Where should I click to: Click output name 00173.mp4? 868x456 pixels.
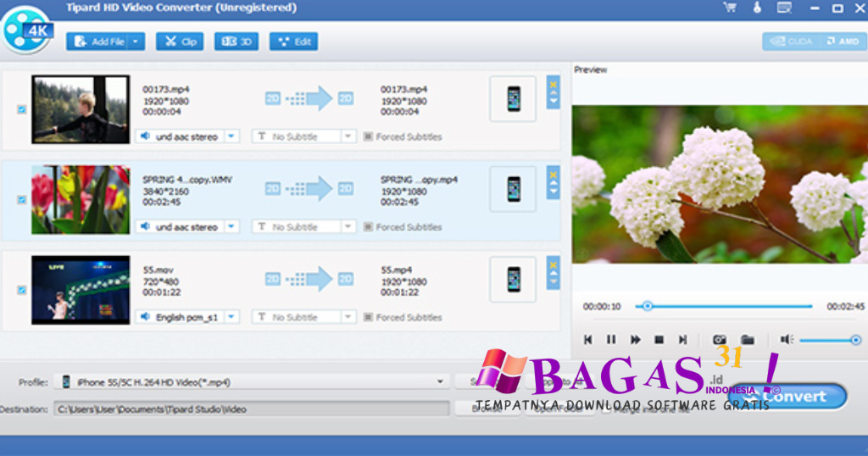coord(403,89)
